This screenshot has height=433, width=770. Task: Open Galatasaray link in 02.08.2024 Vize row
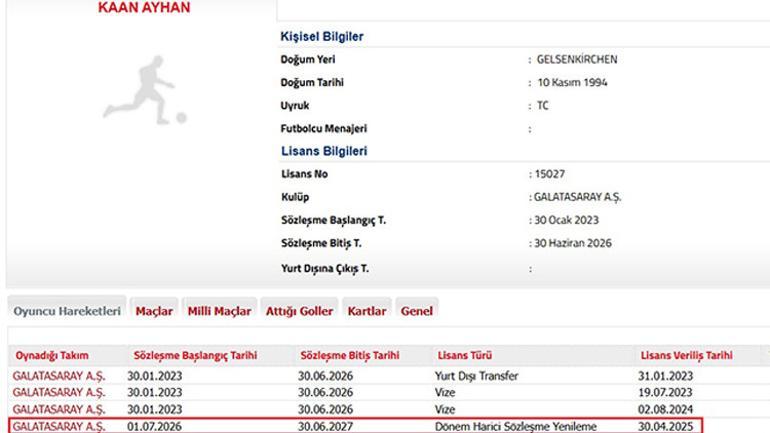pos(59,409)
